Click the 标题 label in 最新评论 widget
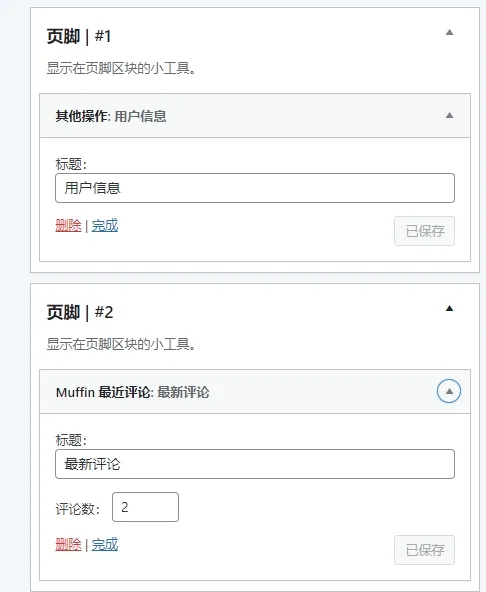Viewport: 486px width, 592px height. pos(71,440)
